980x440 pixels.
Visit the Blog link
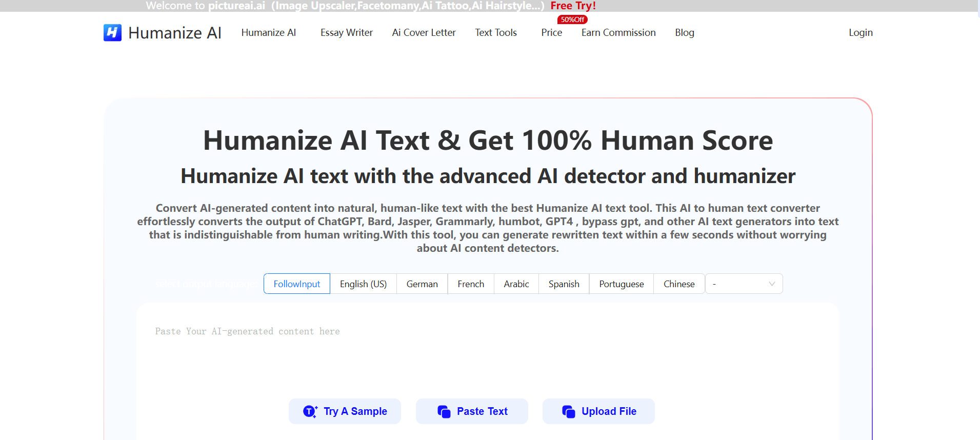pyautogui.click(x=684, y=33)
